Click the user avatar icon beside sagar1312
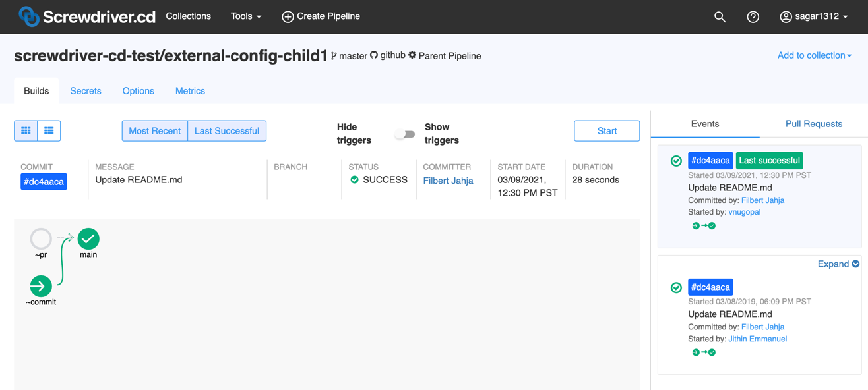 (786, 17)
